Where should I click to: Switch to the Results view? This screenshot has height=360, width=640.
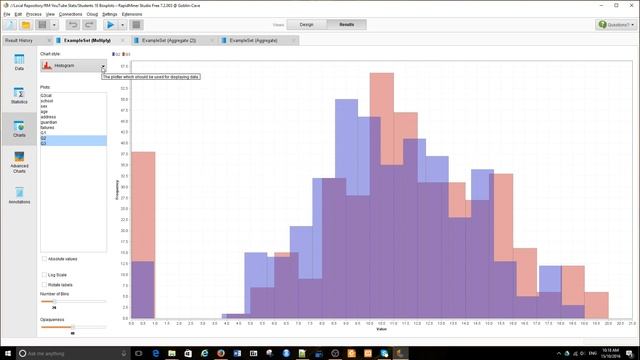(347, 24)
